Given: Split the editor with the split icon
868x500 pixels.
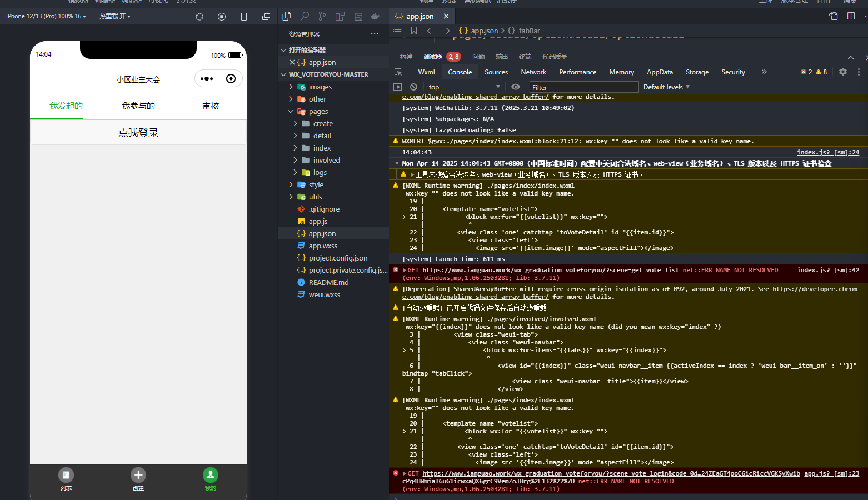Looking at the screenshot, I should [851, 16].
